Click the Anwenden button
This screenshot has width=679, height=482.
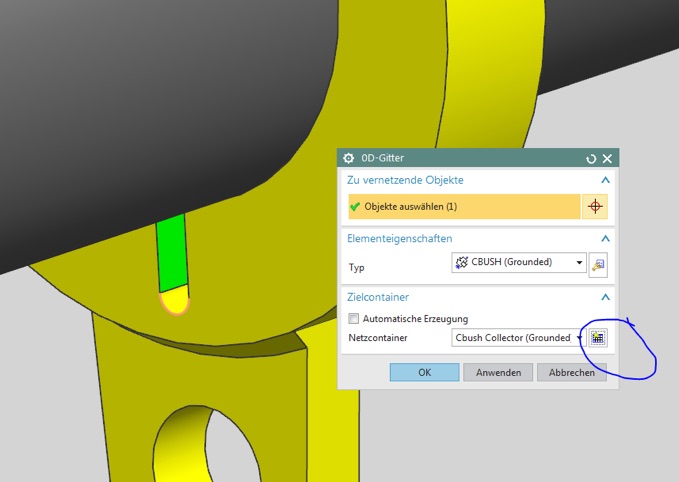pos(498,372)
